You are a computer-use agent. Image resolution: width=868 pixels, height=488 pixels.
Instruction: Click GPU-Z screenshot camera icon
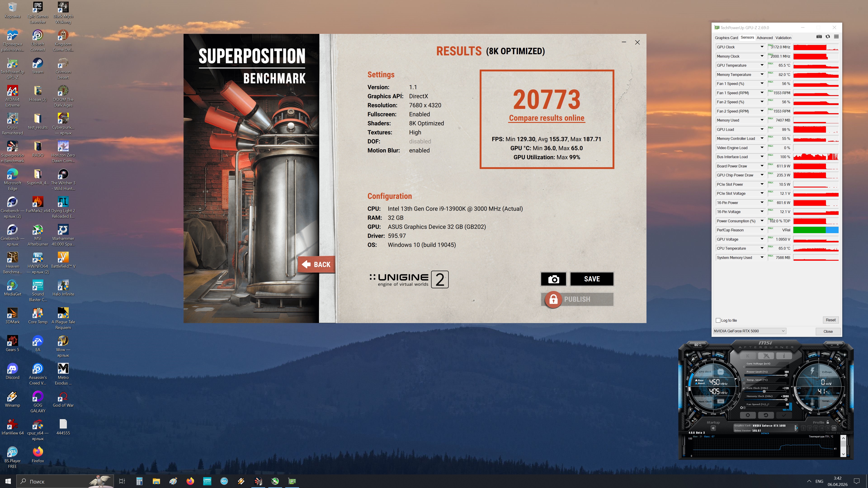(x=819, y=37)
